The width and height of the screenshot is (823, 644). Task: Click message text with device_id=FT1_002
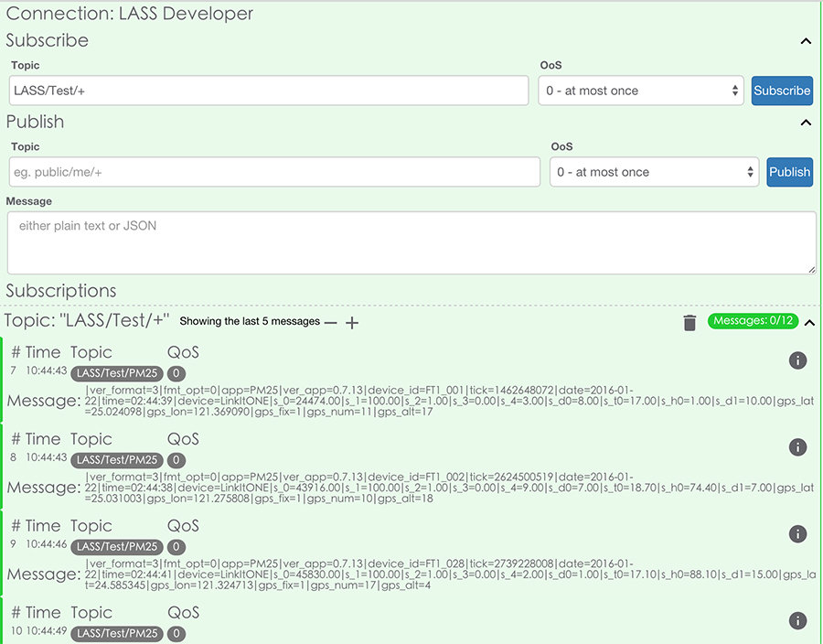click(449, 488)
